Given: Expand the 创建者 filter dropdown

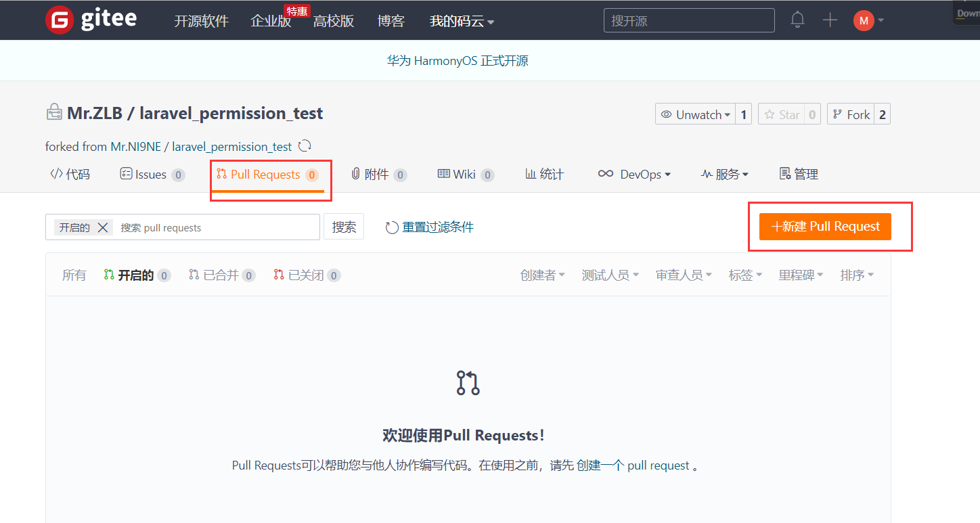Looking at the screenshot, I should pos(542,275).
